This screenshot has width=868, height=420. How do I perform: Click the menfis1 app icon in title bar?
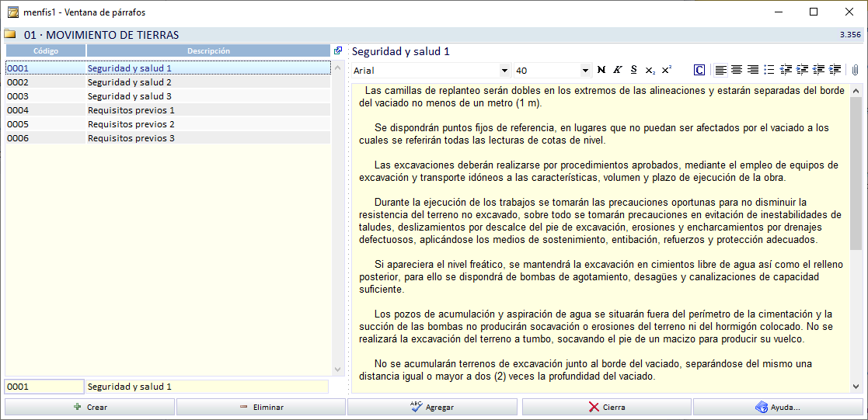(12, 12)
